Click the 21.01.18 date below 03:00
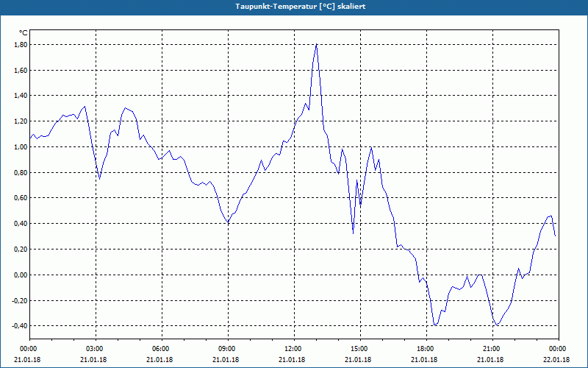 pos(93,360)
